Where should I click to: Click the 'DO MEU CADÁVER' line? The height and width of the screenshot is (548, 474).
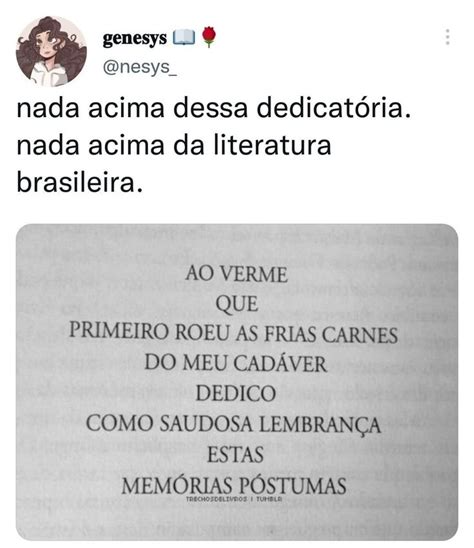pos(236,363)
